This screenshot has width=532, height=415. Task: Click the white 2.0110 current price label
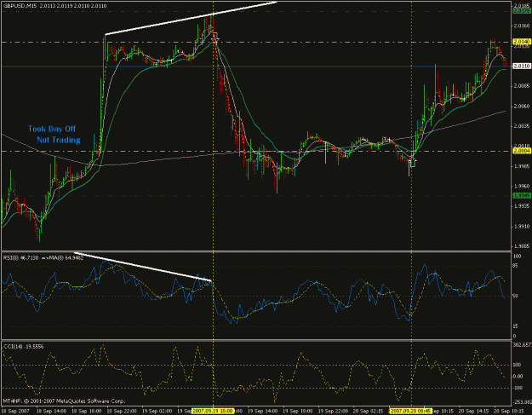[522, 66]
